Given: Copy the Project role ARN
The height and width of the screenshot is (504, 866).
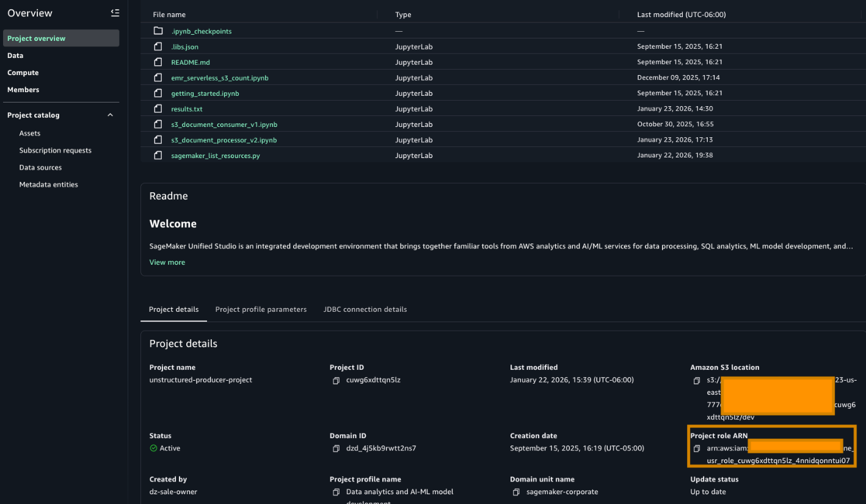Looking at the screenshot, I should coord(697,448).
